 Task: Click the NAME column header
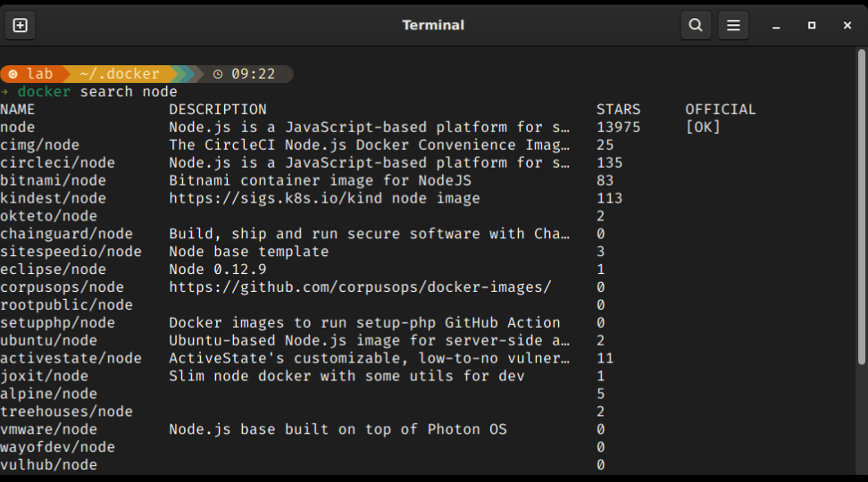(x=18, y=110)
